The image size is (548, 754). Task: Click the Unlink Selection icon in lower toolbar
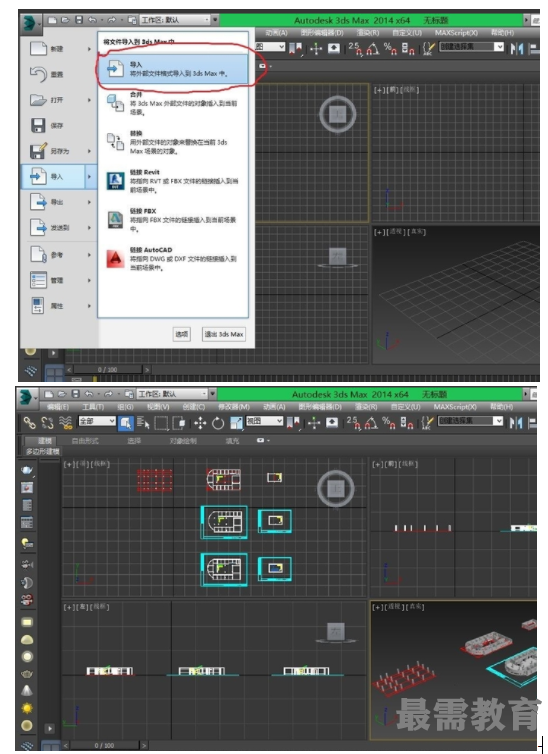click(x=47, y=423)
